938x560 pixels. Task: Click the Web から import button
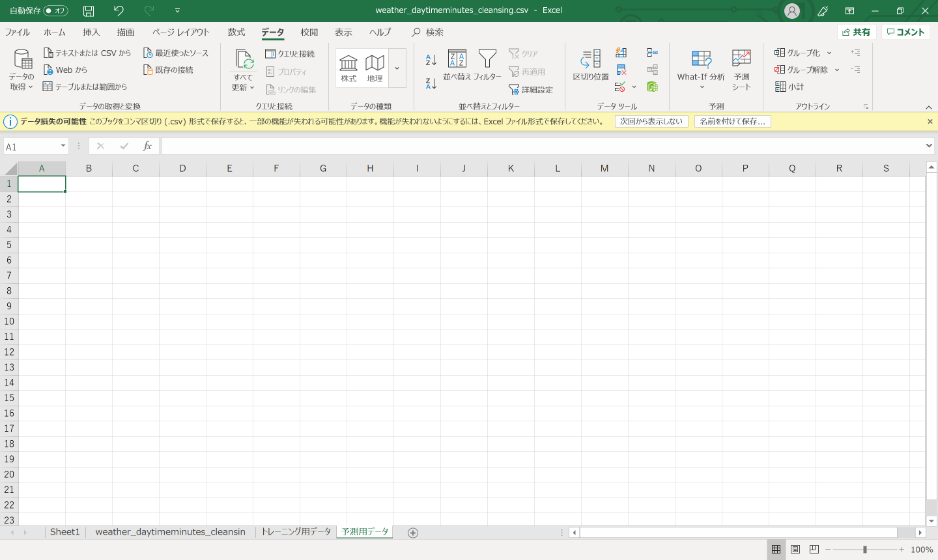[65, 70]
